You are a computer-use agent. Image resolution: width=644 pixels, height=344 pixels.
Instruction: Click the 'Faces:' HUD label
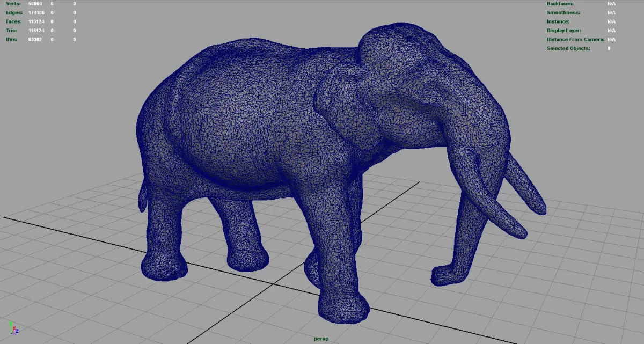13,21
